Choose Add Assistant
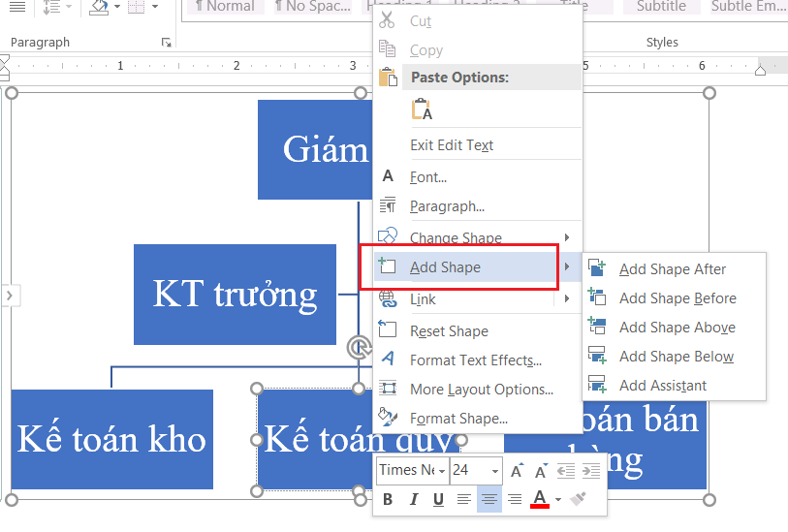Image resolution: width=788 pixels, height=532 pixels. [x=662, y=386]
